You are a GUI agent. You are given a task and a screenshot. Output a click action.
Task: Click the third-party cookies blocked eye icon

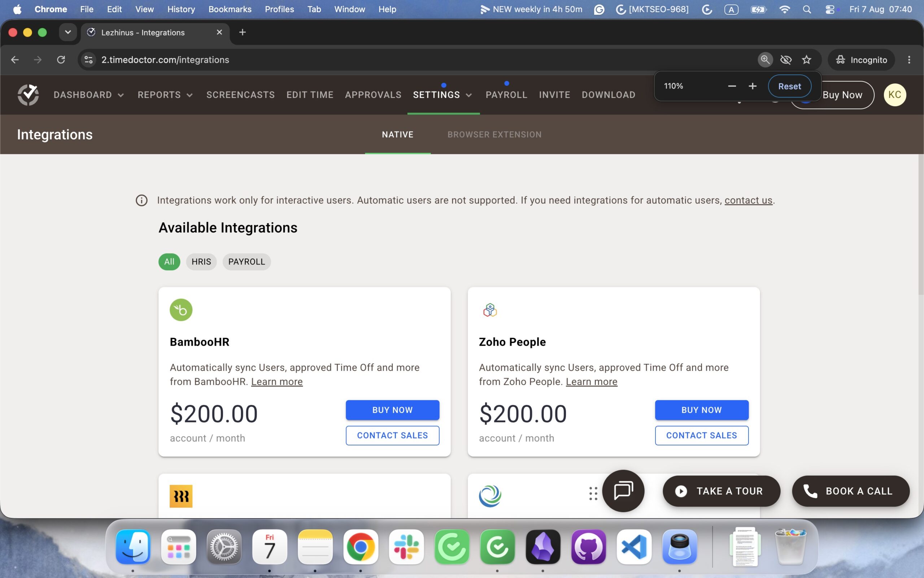[x=786, y=60]
